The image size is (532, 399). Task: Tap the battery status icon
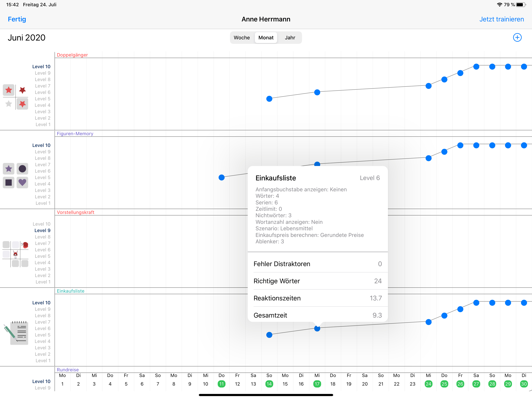(521, 4)
